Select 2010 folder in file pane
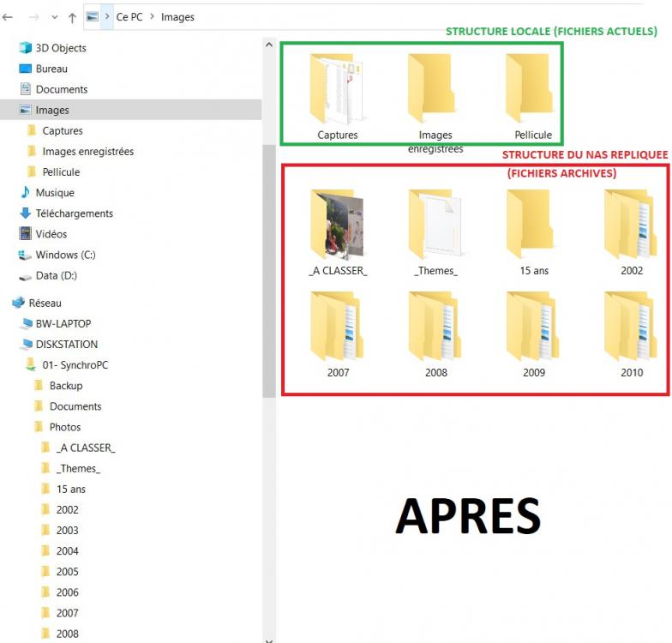The width and height of the screenshot is (672, 643). pyautogui.click(x=631, y=334)
